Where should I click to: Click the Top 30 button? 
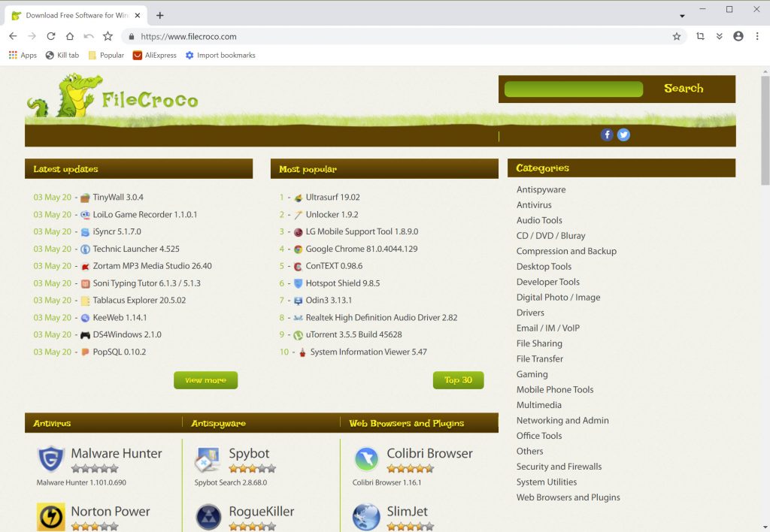[x=458, y=380]
